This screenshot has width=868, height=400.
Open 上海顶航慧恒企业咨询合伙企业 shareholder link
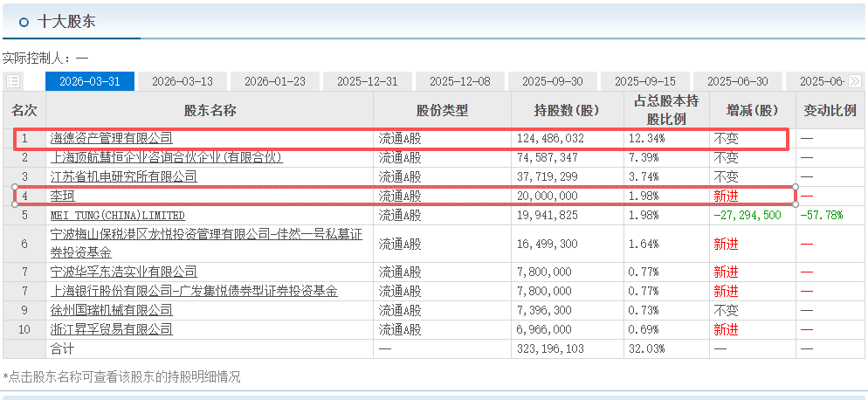tap(166, 158)
